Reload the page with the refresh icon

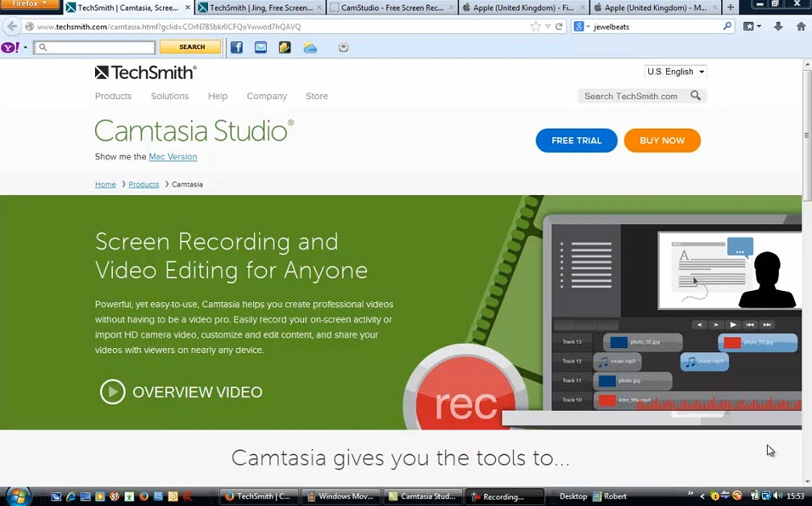point(559,27)
